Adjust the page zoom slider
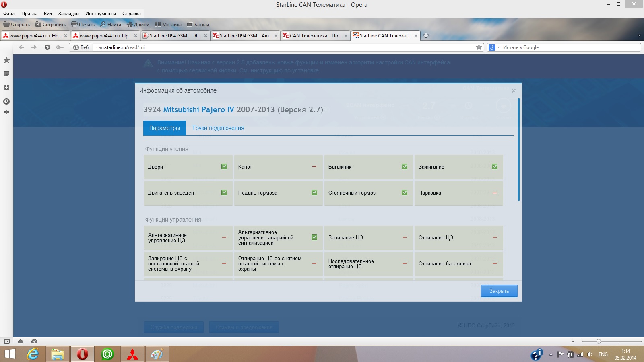 [x=599, y=341]
